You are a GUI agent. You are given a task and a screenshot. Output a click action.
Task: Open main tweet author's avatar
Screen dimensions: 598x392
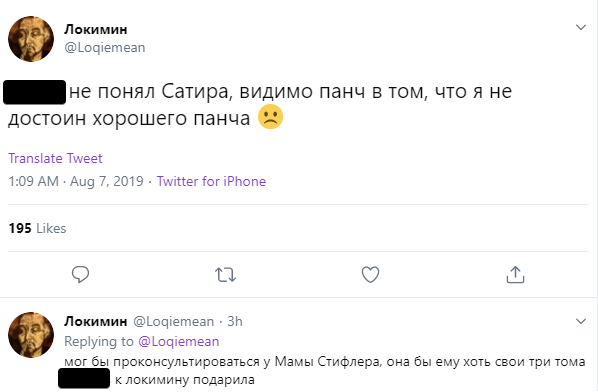click(31, 39)
